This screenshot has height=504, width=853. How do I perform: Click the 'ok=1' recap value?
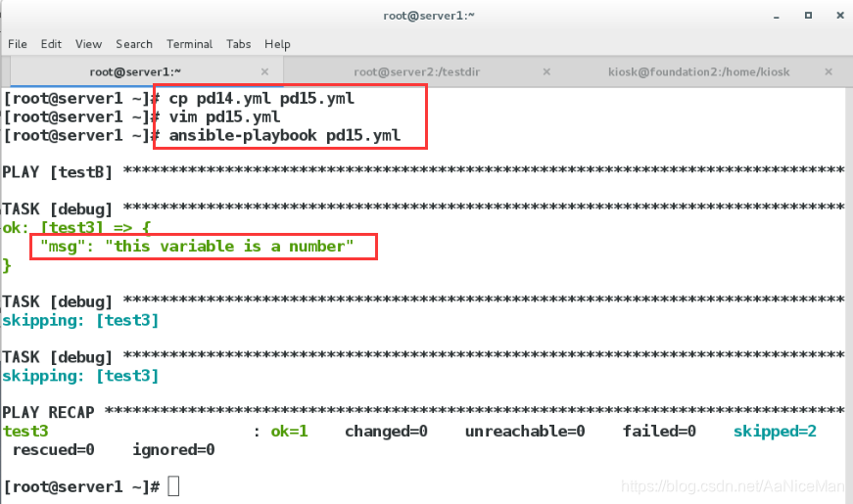[290, 432]
